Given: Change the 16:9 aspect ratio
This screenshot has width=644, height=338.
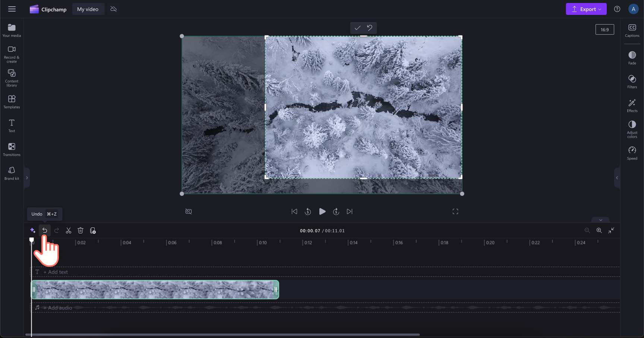Looking at the screenshot, I should tap(604, 29).
